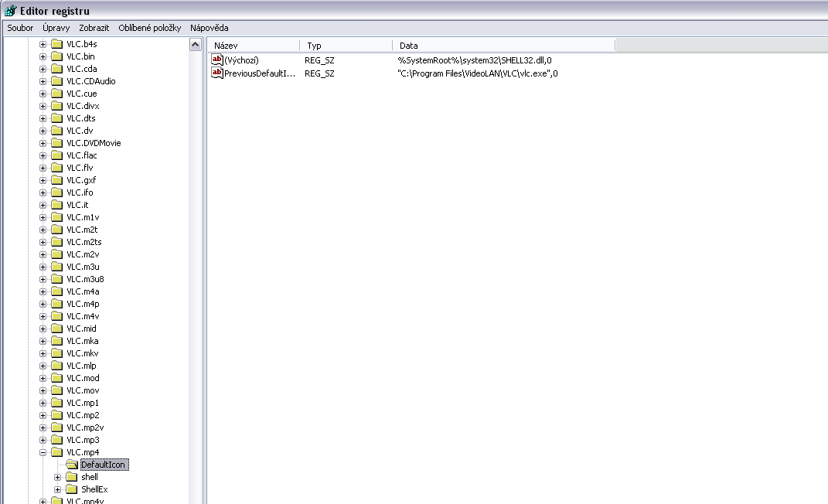Sort by the Typ column header
This screenshot has width=828, height=504.
[x=346, y=46]
